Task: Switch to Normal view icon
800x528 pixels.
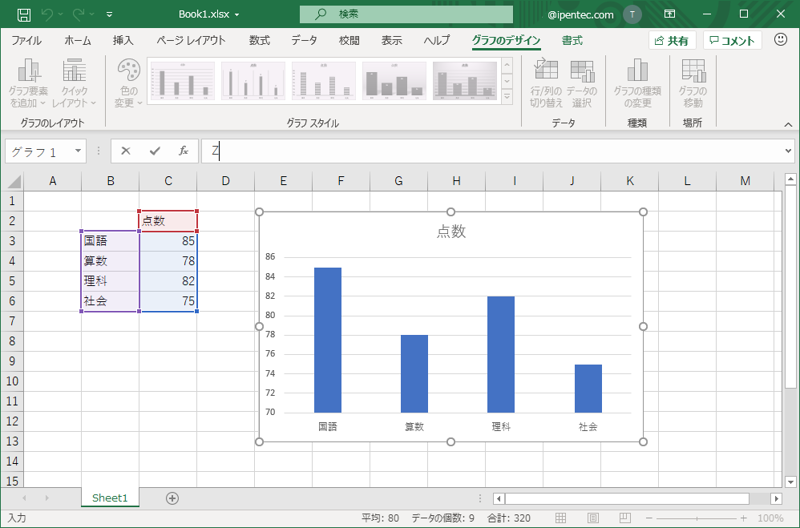Action: (x=560, y=518)
